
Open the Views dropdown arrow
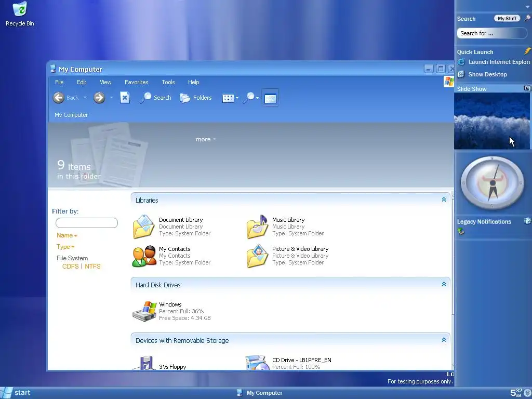point(237,98)
